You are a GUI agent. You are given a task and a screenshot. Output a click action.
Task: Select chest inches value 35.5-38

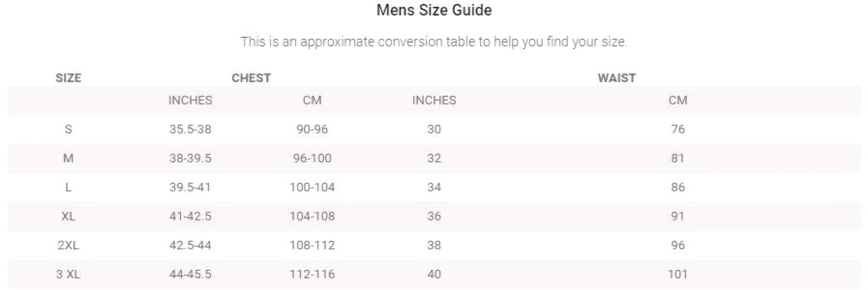[190, 129]
